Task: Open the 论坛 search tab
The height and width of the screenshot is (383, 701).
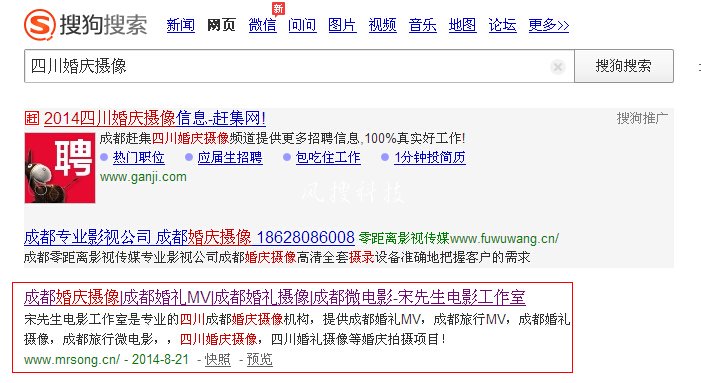Action: tap(503, 25)
